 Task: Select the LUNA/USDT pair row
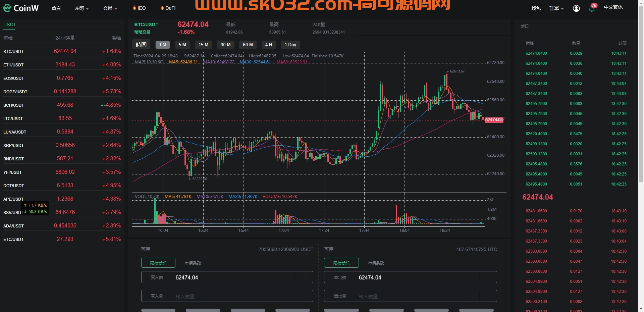click(62, 132)
